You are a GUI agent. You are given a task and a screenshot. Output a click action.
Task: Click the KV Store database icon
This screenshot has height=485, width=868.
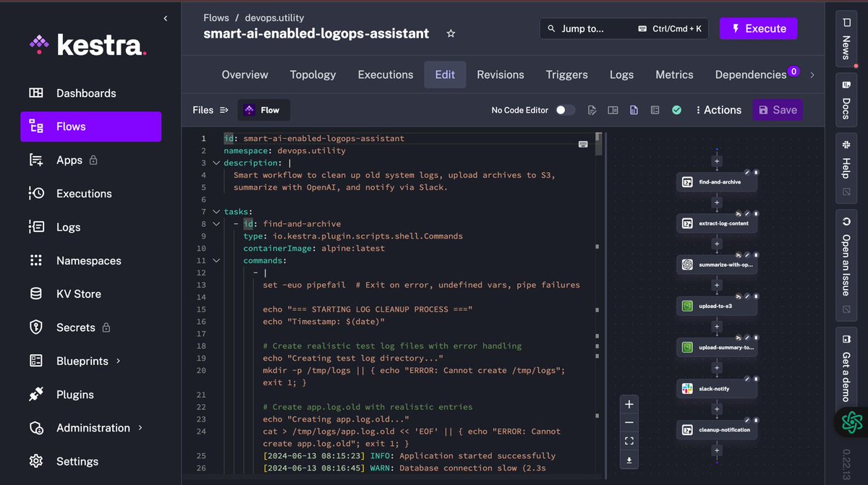pos(35,294)
